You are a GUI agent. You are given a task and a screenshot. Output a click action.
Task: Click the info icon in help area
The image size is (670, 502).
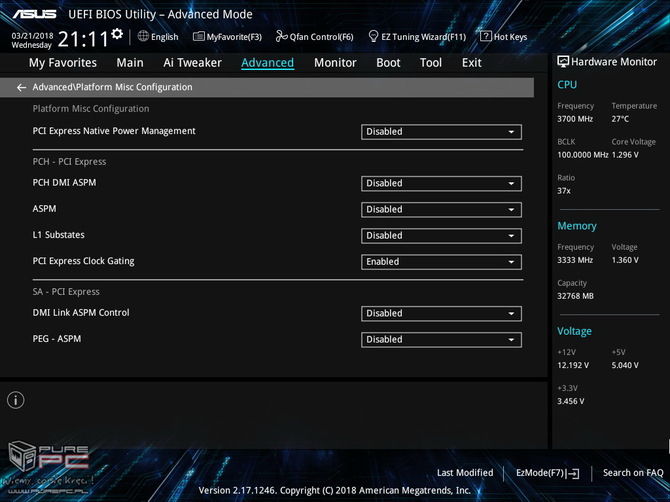16,400
